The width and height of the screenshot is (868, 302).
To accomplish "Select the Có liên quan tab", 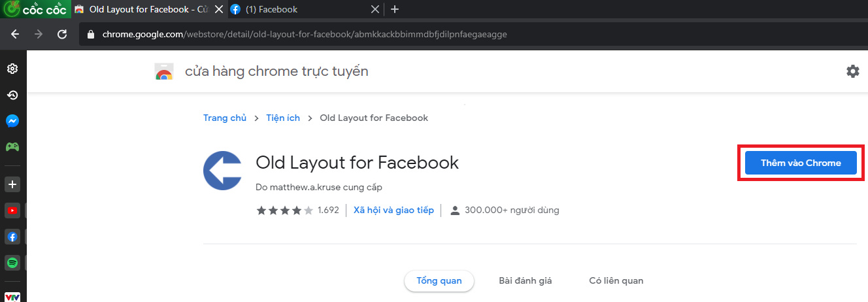I will [x=616, y=280].
